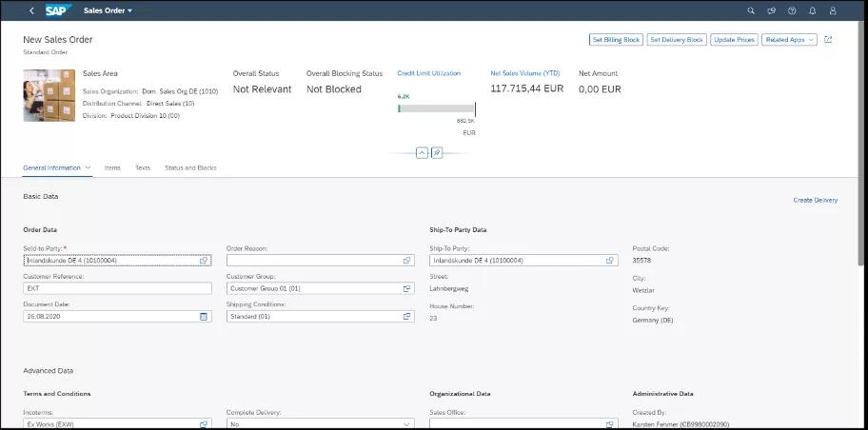868x430 pixels.
Task: Click the sales order product thumbnail
Action: tap(49, 95)
